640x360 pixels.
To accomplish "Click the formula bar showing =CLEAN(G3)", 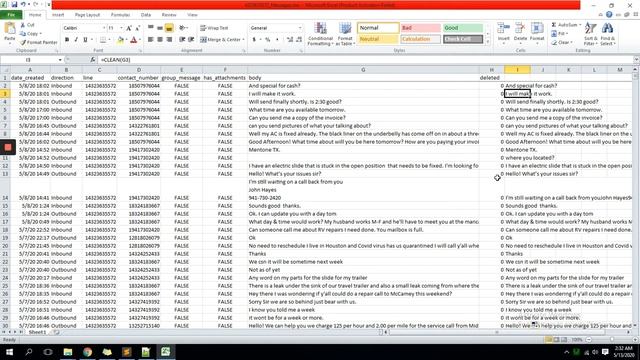I will [365, 60].
